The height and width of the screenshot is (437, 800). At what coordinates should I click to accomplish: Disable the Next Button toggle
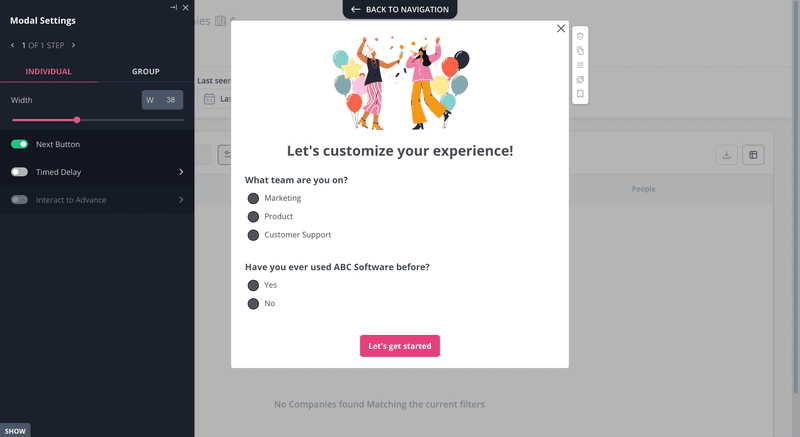tap(19, 144)
